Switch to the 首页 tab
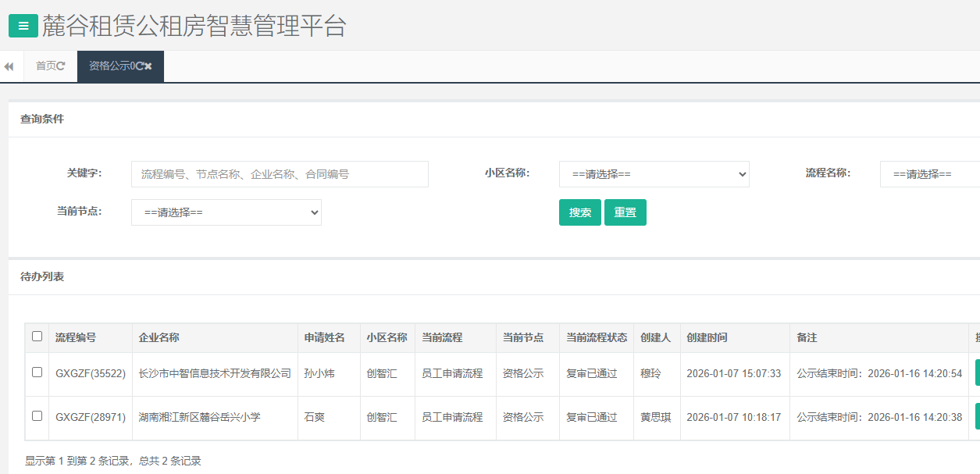 (46, 66)
